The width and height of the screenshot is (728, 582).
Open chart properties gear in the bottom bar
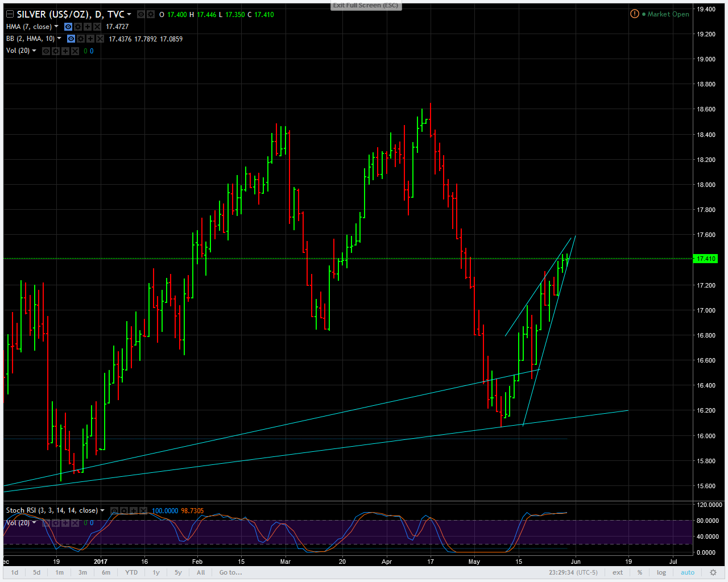[713, 572]
